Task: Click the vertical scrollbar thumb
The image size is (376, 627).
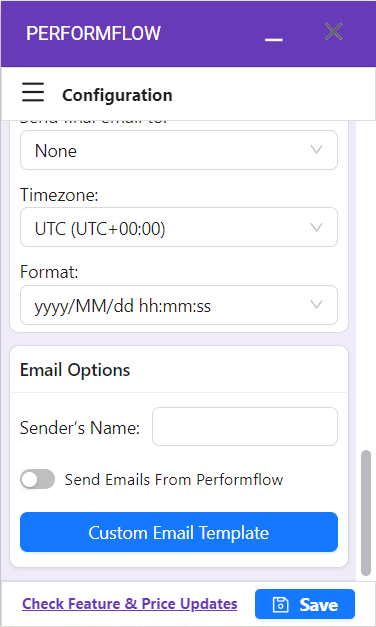Action: 366,513
